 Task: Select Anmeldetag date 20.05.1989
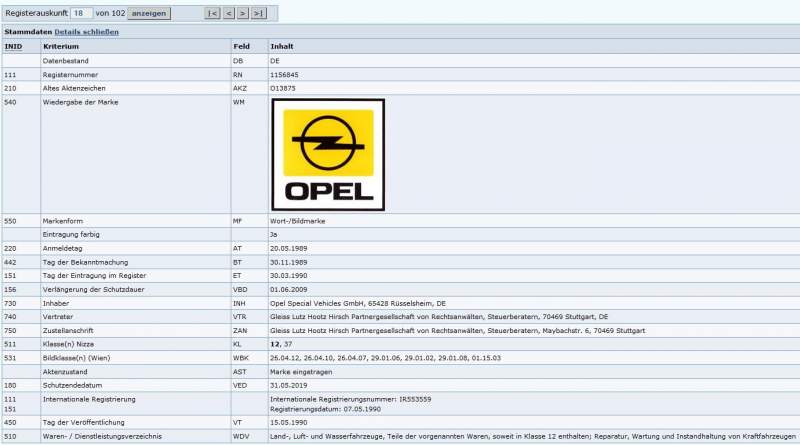tap(289, 249)
